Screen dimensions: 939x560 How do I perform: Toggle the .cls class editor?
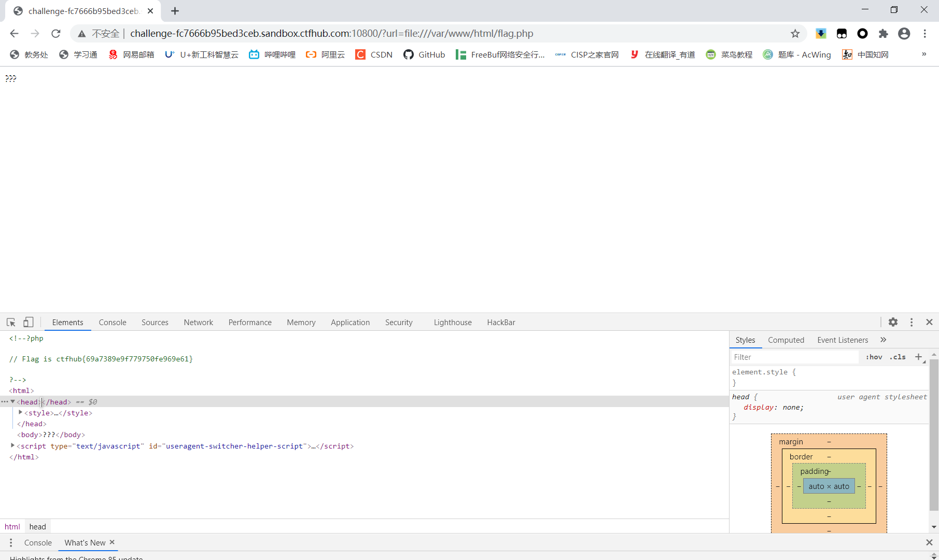click(x=898, y=357)
